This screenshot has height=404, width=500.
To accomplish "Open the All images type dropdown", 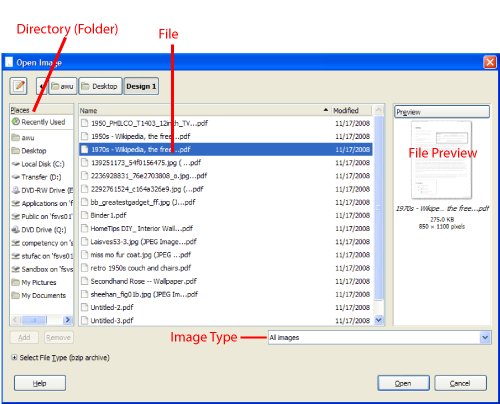I will tap(380, 338).
